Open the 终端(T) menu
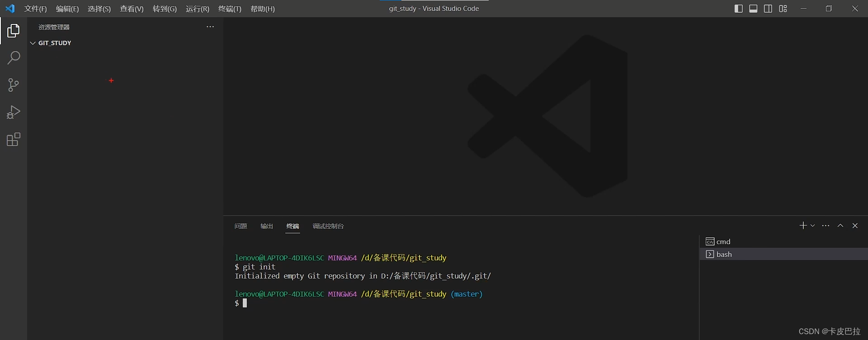The width and height of the screenshot is (868, 340). click(230, 9)
